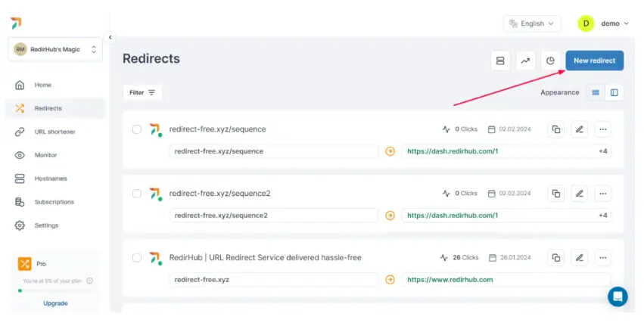Click the plan usage info icon
The height and width of the screenshot is (323, 644).
point(89,281)
